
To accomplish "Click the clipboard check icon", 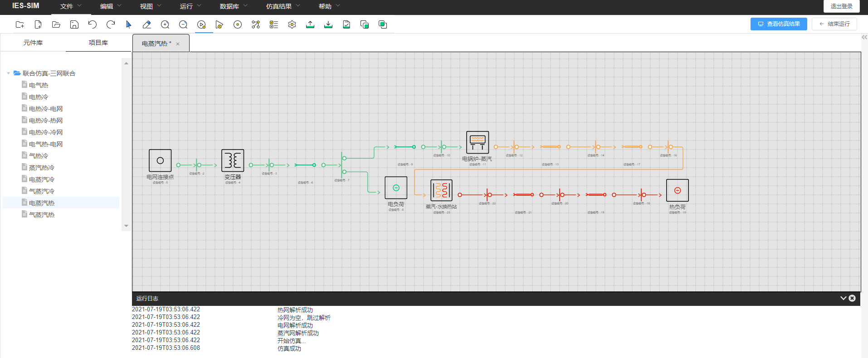I will click(x=346, y=24).
